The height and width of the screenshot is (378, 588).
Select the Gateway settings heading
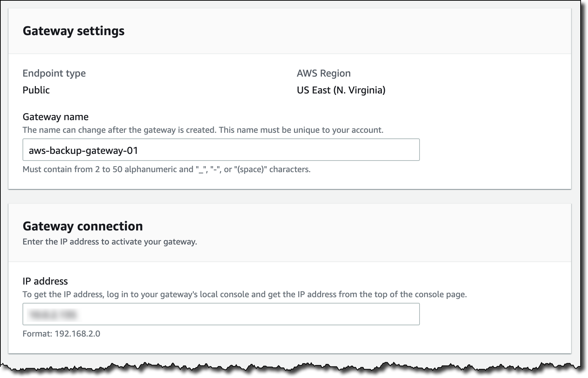73,31
